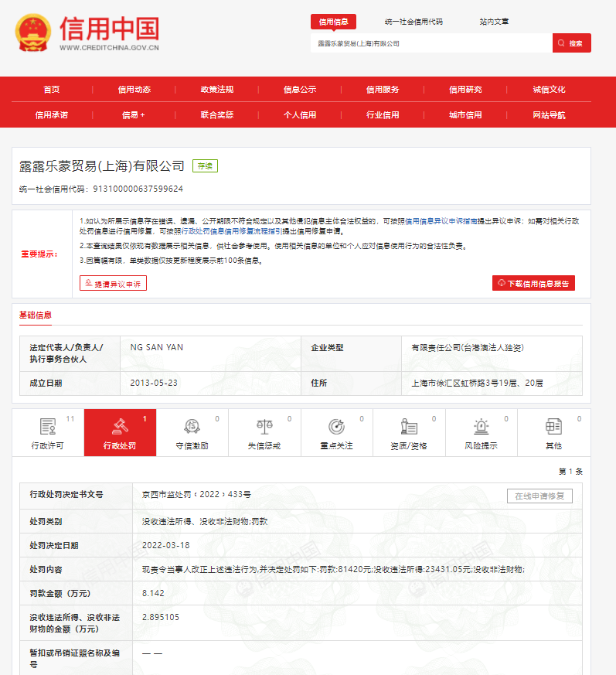Open 行业信用 navigation item
Viewport: 616px width, 675px height.
tap(383, 115)
